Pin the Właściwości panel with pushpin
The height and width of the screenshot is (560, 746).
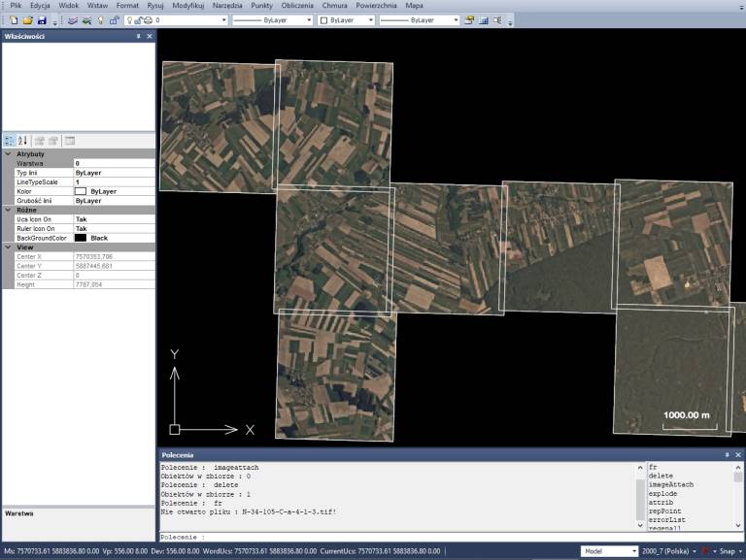[137, 36]
